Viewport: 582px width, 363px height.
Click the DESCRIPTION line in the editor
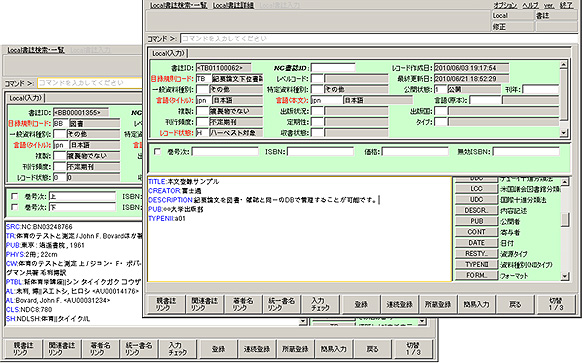click(263, 200)
